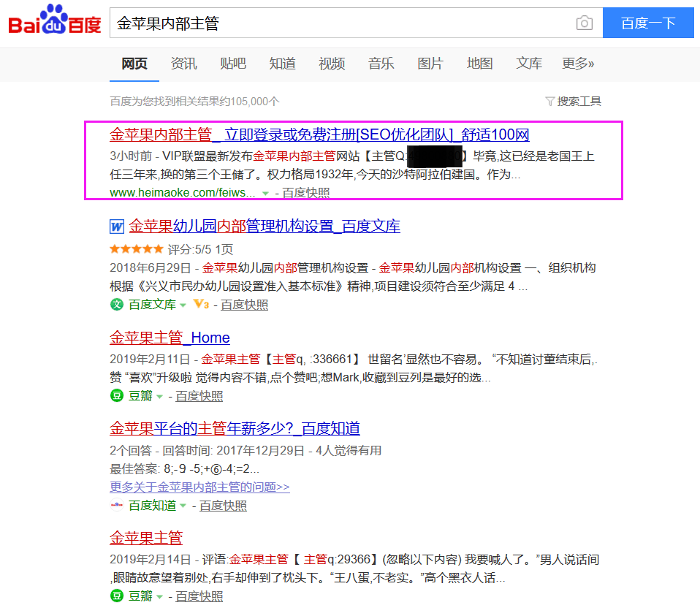Open 百度快照 next to V3 badge
This screenshot has height=616, width=700.
[244, 305]
